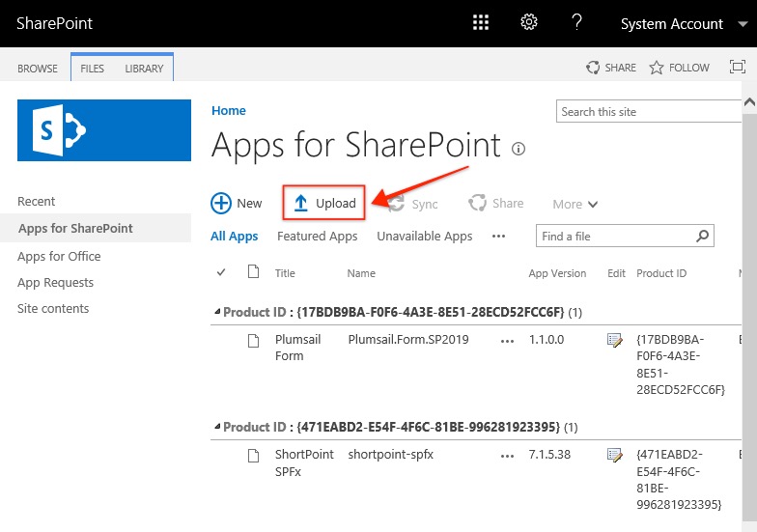Viewport: 757px width, 532px height.
Task: Click version 1.1.0.0 cell
Action: [547, 340]
